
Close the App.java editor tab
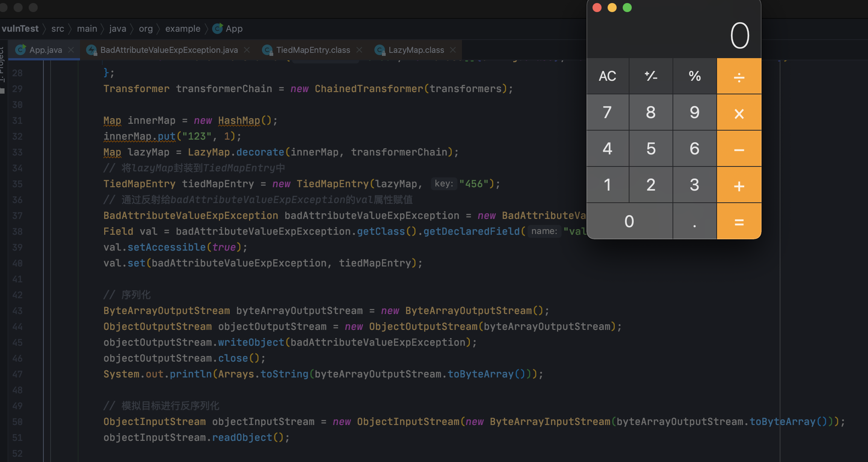coord(71,50)
